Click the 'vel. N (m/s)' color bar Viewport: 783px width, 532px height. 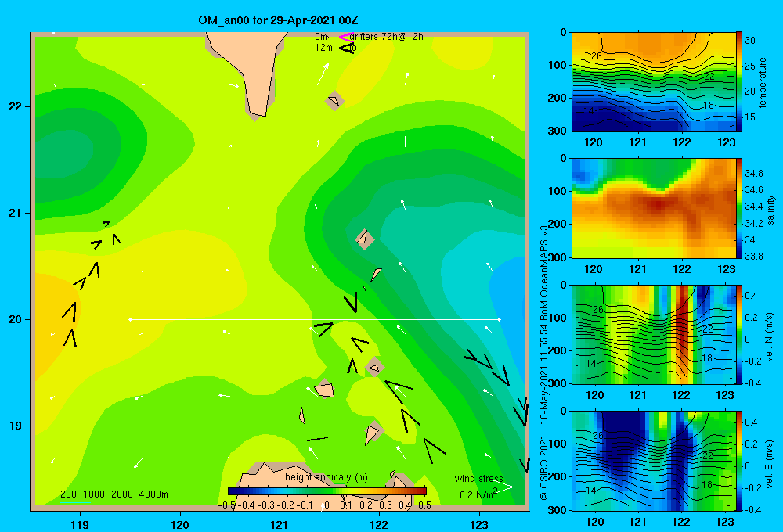point(739,334)
